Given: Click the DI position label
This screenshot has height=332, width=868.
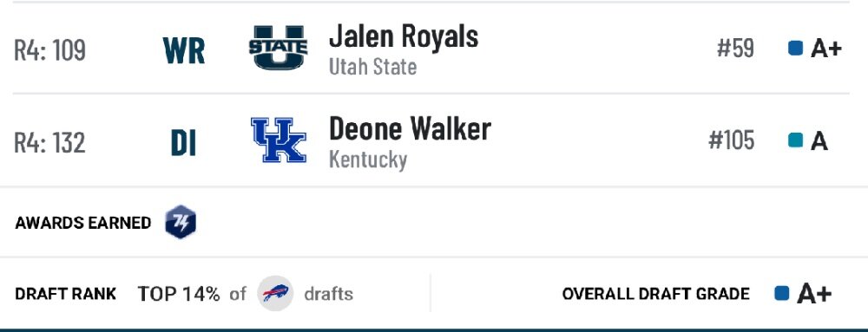Looking at the screenshot, I should click(x=183, y=143).
